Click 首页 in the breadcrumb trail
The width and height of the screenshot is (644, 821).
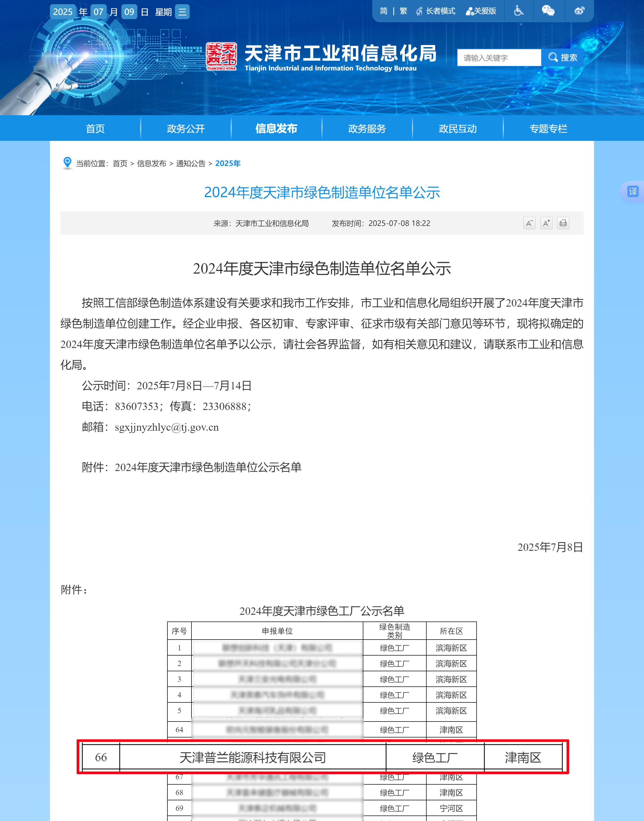click(120, 163)
